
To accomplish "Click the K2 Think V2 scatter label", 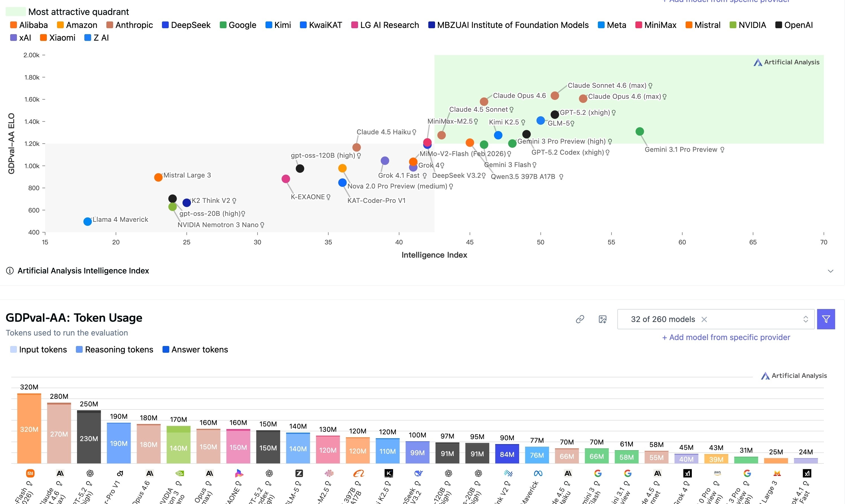I will 211,201.
